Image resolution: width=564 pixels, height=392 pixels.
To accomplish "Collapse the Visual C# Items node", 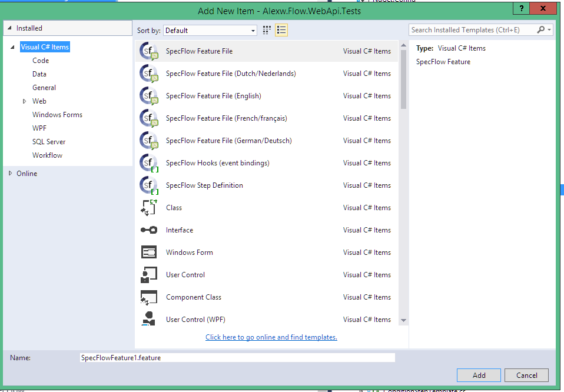I will click(12, 47).
